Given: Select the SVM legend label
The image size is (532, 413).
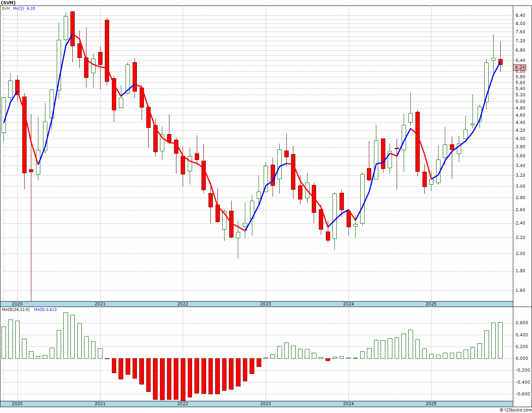Looking at the screenshot, I should click(6, 8).
